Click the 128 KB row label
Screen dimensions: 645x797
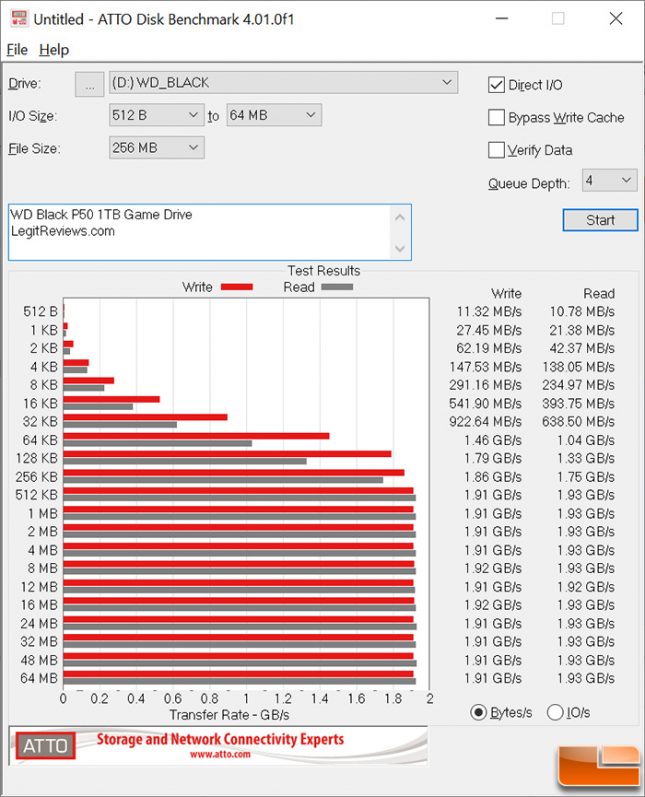(37, 458)
